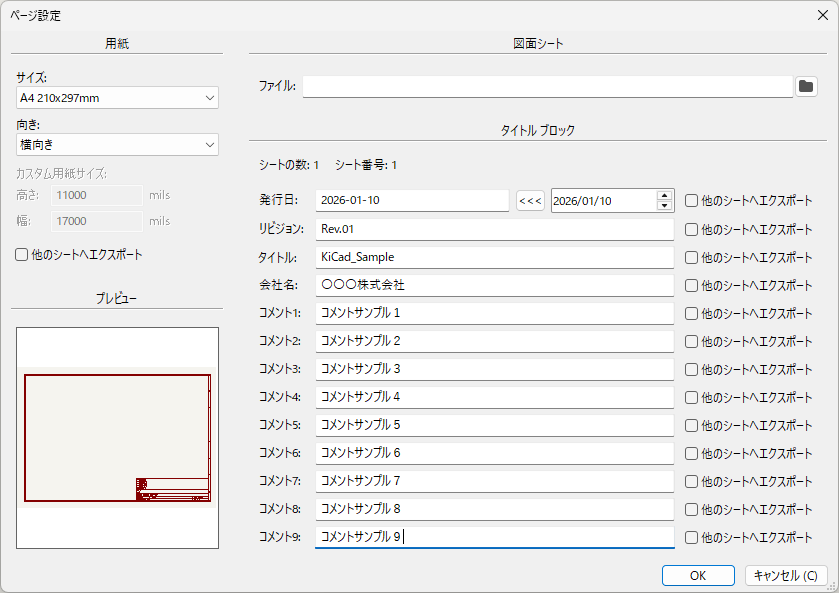The image size is (839, 593).
Task: Decrease date with the spinner down arrow
Action: 665,206
